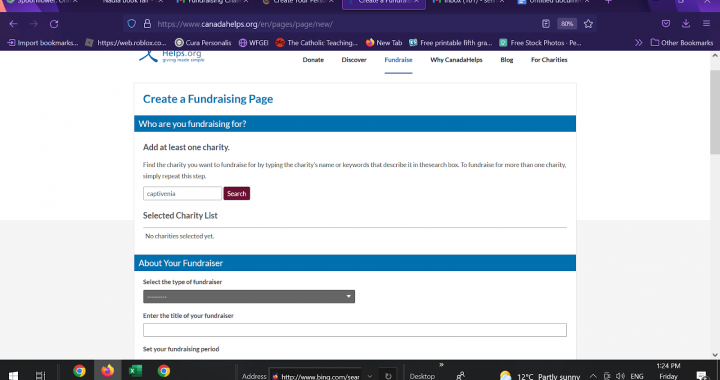The width and height of the screenshot is (720, 380).
Task: Switch to the Inbox Gmail tab
Action: [x=468, y=2]
